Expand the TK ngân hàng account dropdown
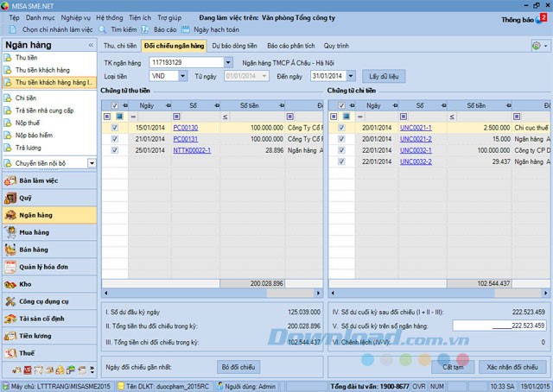This screenshot has height=392, width=553. point(228,63)
